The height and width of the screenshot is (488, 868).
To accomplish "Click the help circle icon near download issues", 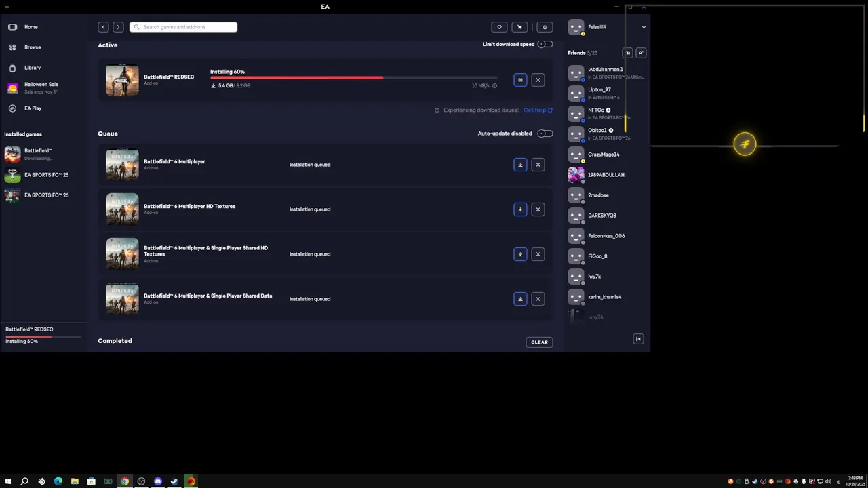I will (x=437, y=110).
